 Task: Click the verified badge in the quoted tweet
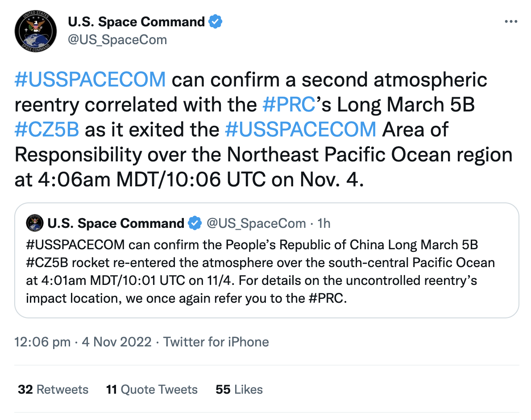[195, 223]
